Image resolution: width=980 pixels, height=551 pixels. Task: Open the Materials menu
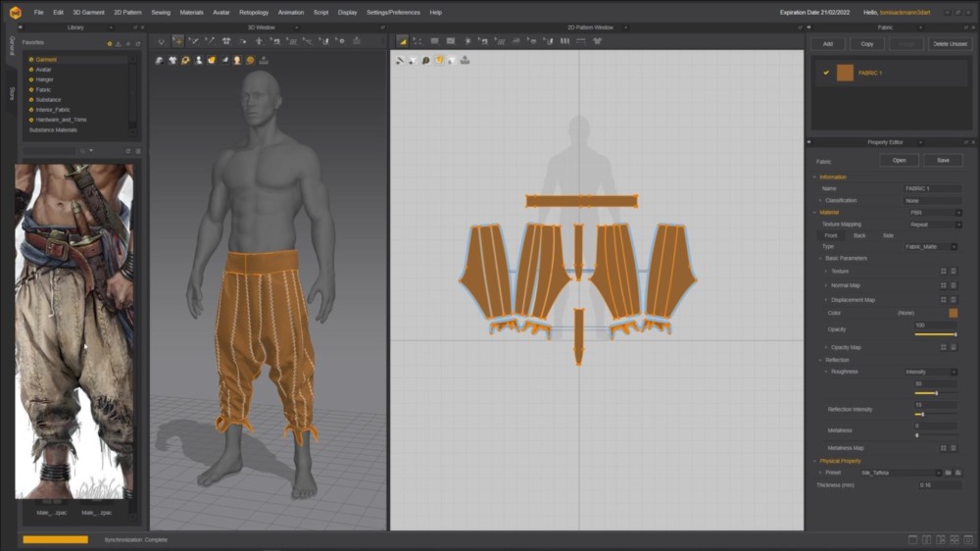pyautogui.click(x=191, y=13)
